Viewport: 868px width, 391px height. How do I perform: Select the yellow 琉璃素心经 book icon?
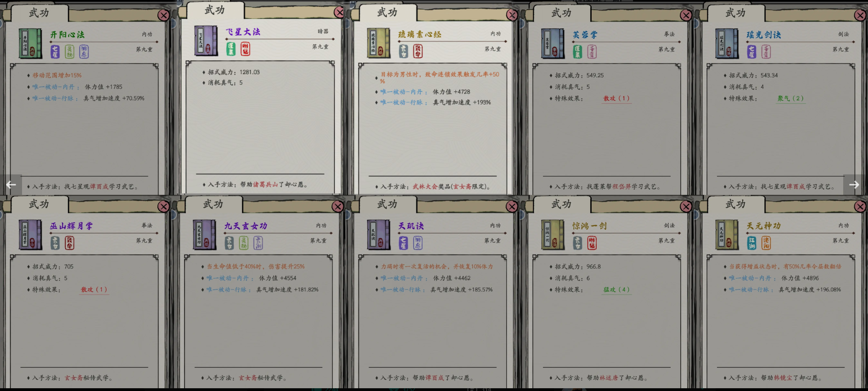(x=379, y=43)
